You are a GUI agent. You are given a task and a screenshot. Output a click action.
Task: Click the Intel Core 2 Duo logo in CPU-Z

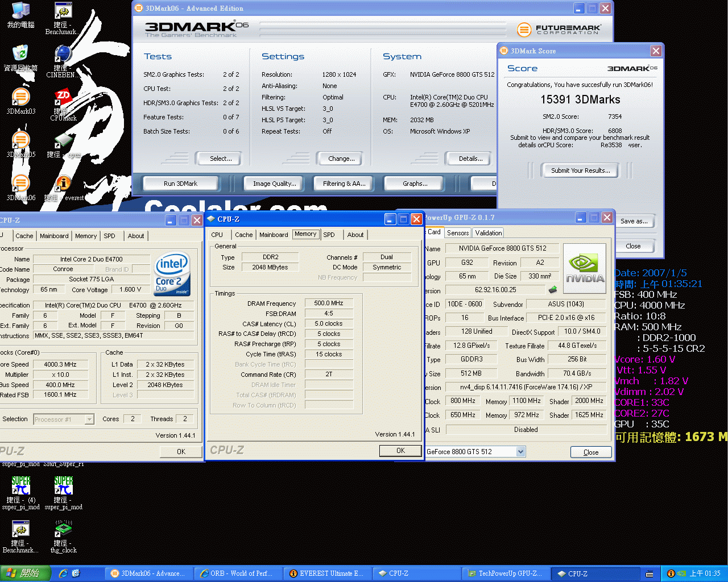(x=172, y=274)
